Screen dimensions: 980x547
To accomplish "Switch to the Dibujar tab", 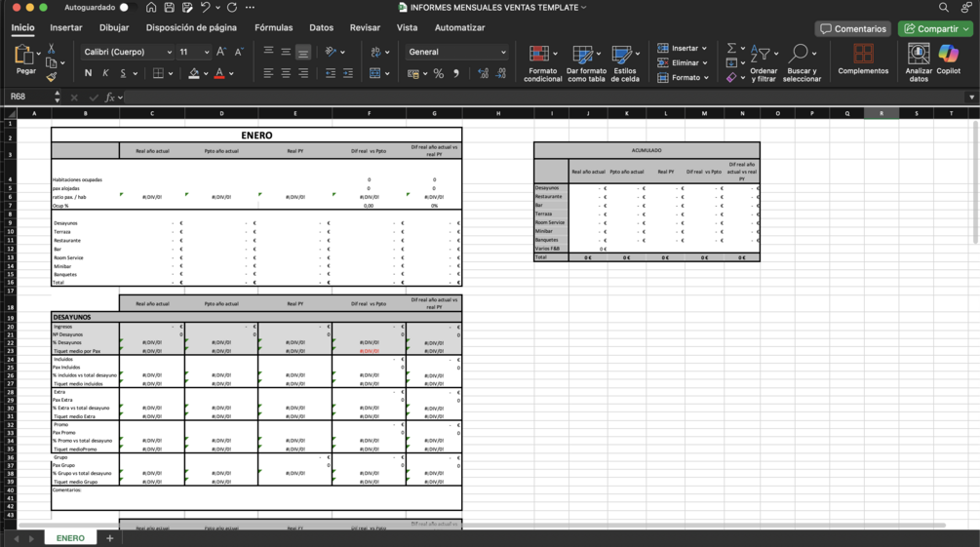I will (x=114, y=27).
